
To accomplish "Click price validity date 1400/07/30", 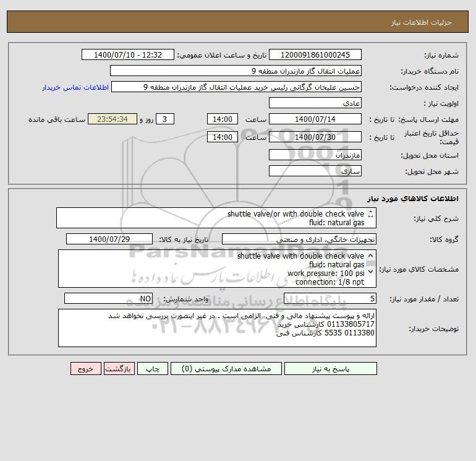I will (315, 137).
